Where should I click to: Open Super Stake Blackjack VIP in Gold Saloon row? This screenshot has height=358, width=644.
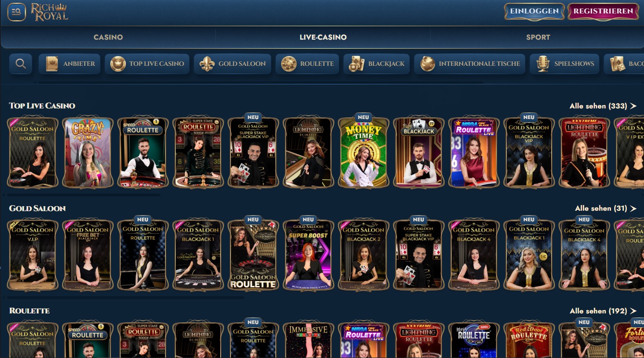[419, 255]
